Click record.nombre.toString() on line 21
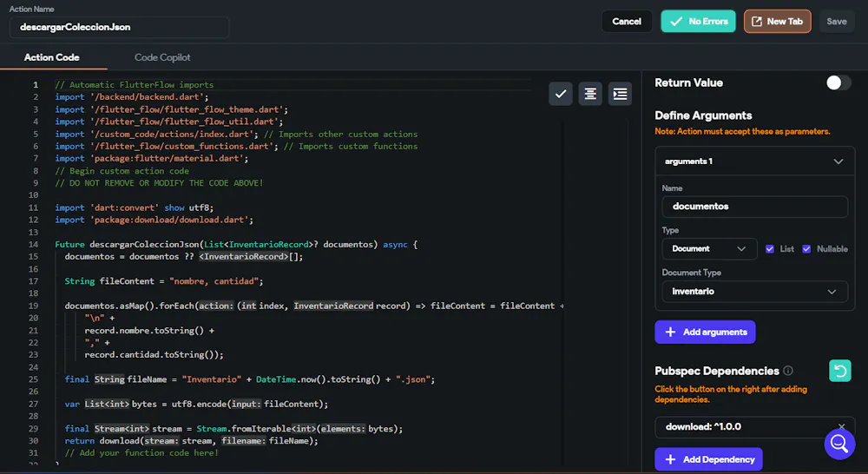Screen dimensions: 868x474 [x=144, y=331]
